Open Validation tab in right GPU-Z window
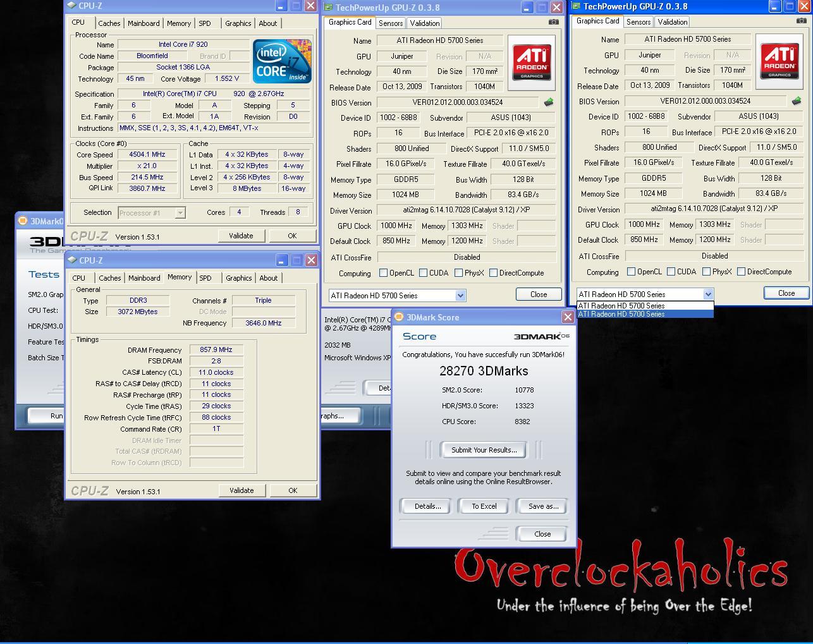The image size is (813, 644). 672,21
